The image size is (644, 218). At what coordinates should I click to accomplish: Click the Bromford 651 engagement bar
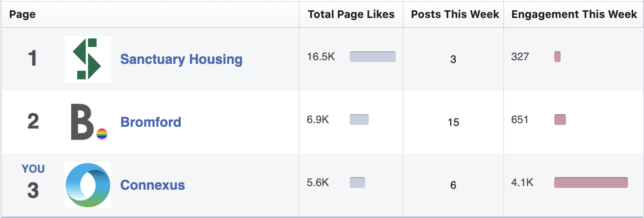(560, 120)
